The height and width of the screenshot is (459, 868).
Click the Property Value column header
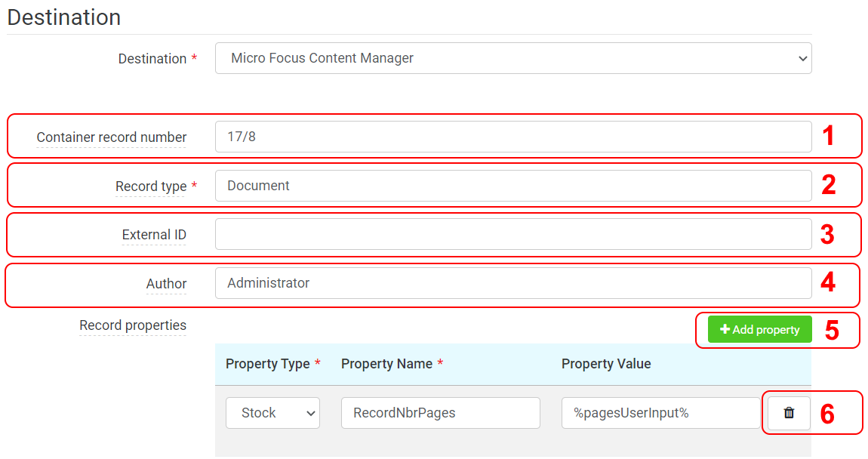[x=606, y=364]
